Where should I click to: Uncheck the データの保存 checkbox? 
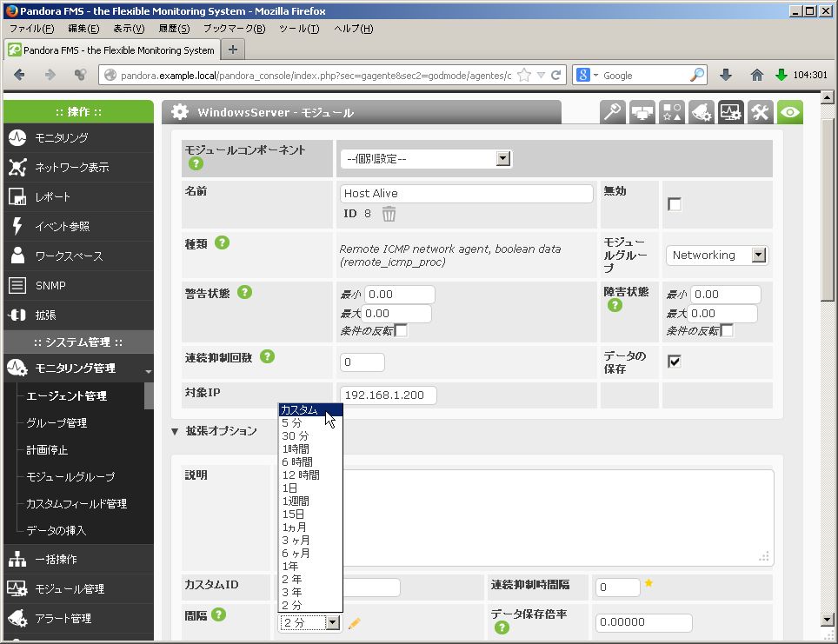(x=675, y=362)
